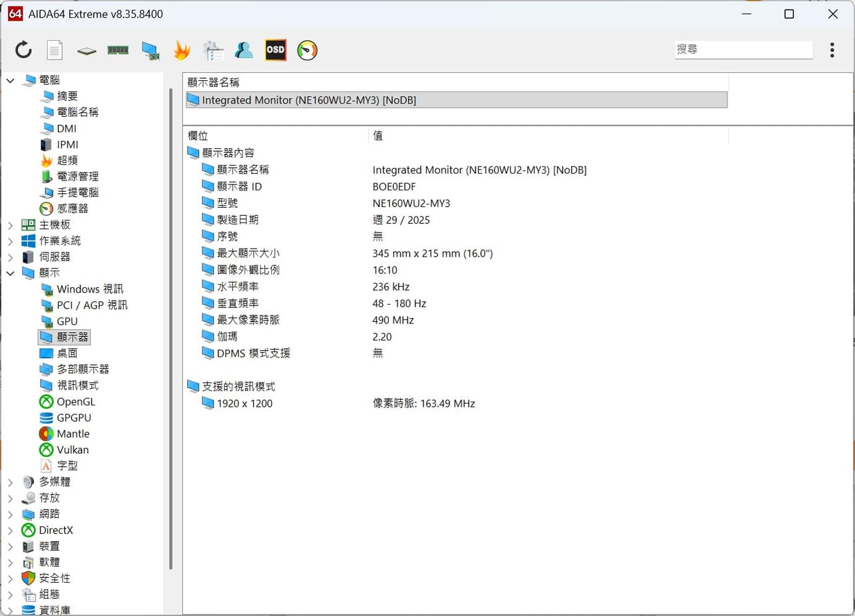
Task: Click the CPU chip toolbar icon
Action: click(x=86, y=50)
